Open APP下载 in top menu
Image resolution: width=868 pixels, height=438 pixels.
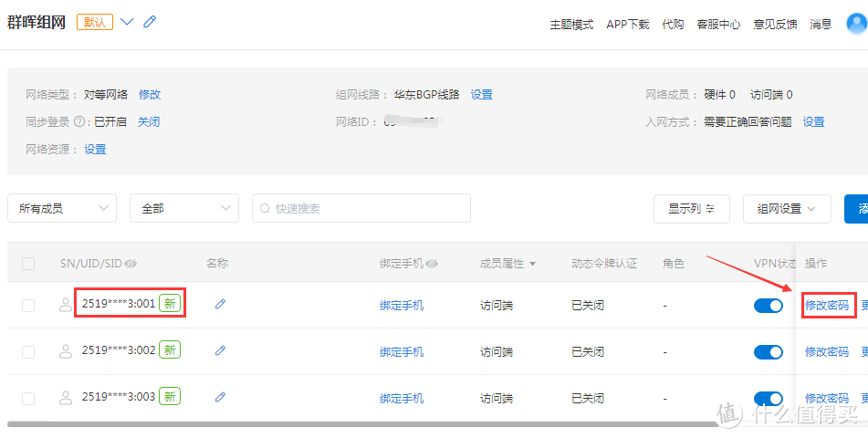click(628, 25)
